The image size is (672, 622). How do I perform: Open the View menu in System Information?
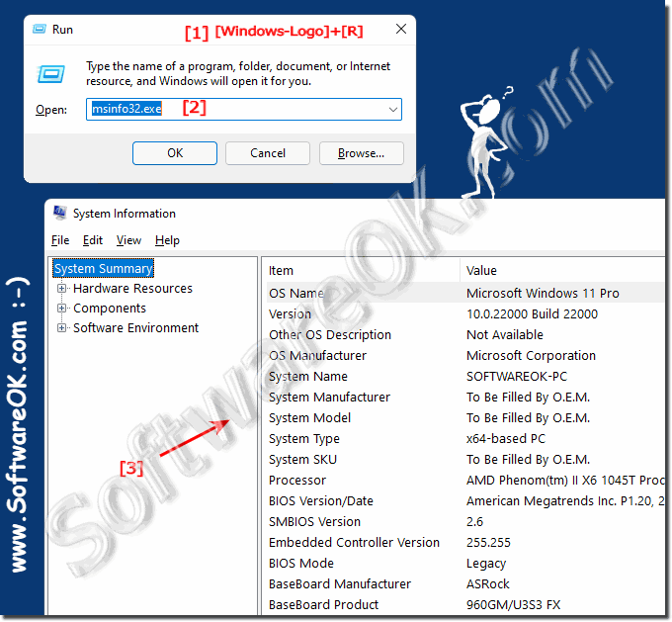(x=128, y=240)
